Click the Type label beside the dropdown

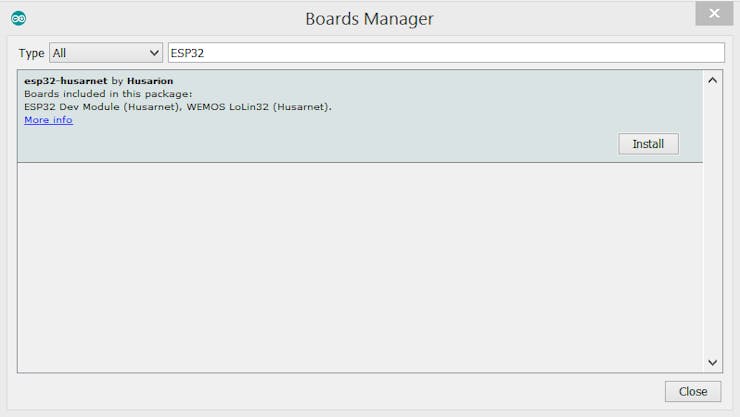pos(32,53)
